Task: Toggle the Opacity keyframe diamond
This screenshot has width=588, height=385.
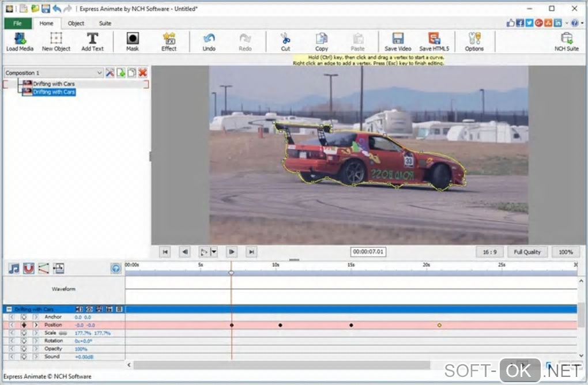Action: [x=24, y=349]
